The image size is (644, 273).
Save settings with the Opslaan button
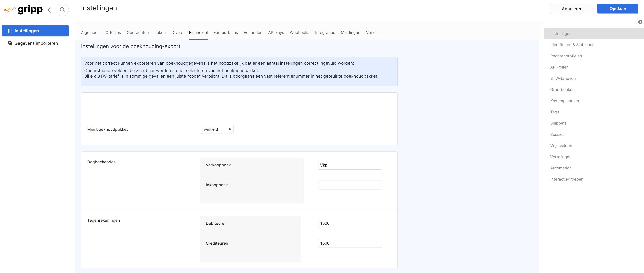[x=617, y=9]
